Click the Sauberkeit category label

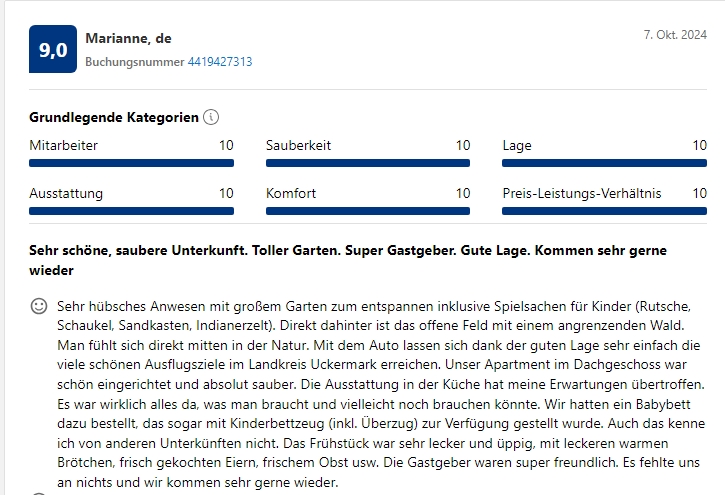click(298, 145)
